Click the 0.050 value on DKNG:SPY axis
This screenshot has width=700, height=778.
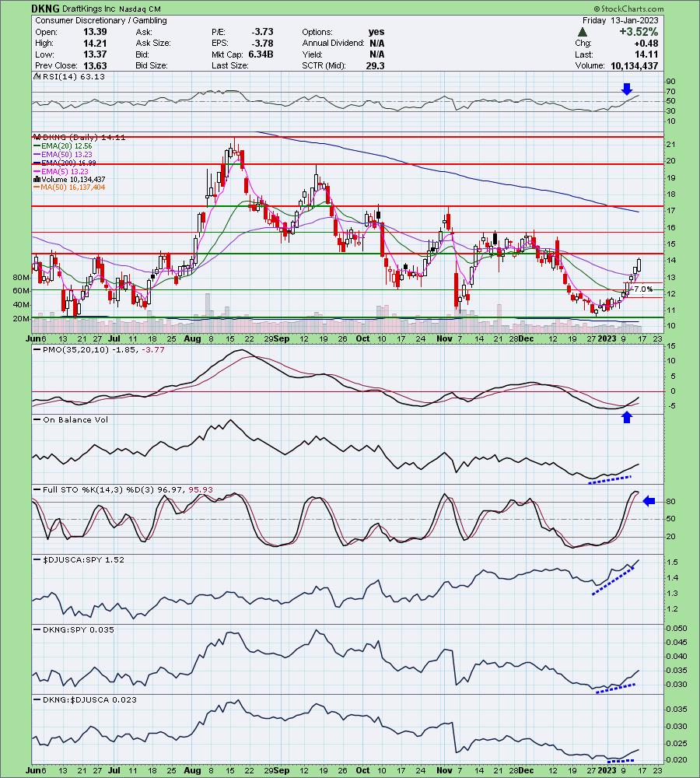click(x=677, y=628)
